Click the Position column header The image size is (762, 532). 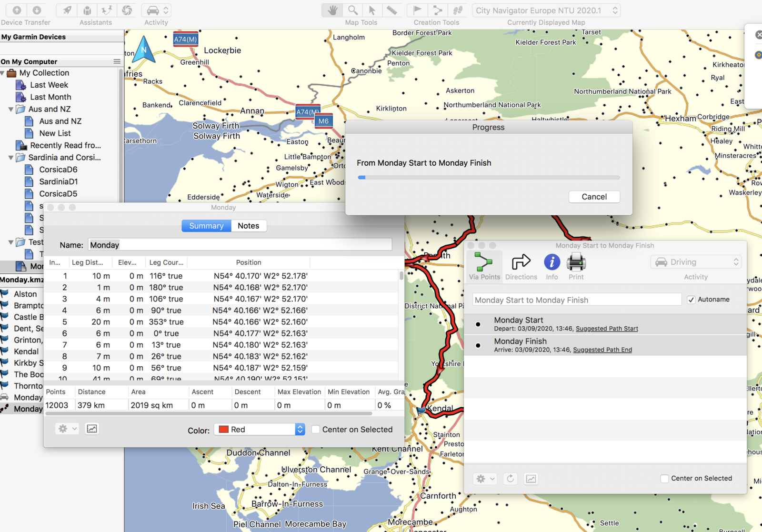pyautogui.click(x=249, y=262)
